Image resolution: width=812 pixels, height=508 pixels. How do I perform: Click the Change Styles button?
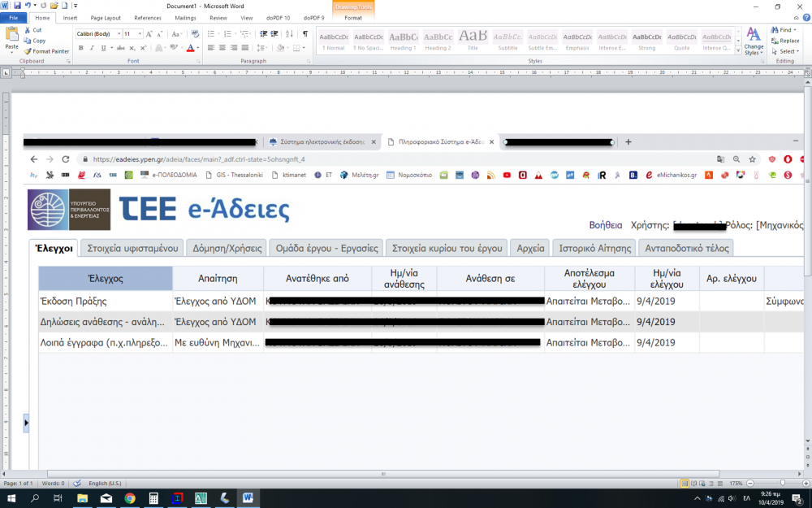click(x=754, y=41)
